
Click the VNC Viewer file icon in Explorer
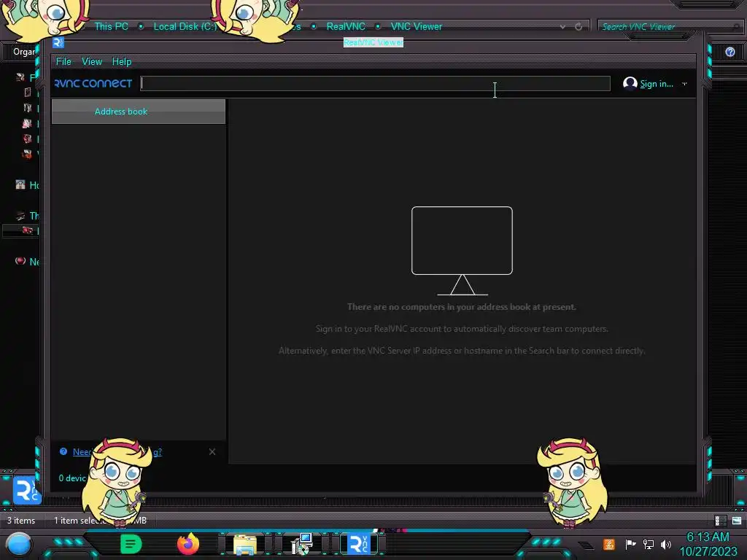(27, 491)
